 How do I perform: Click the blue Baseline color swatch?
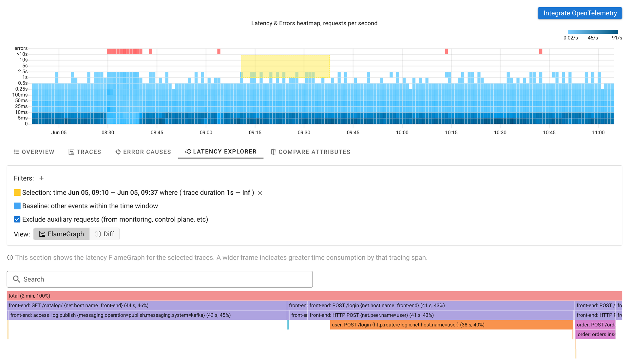click(x=17, y=206)
